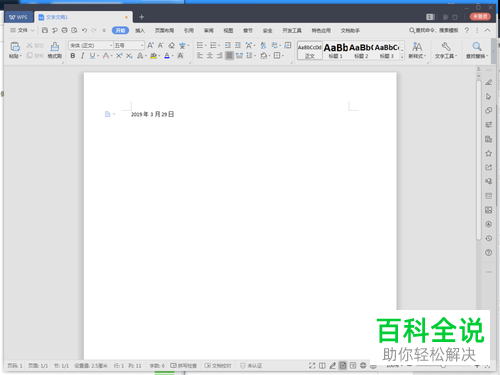Open the File (文件) menu dropdown arrow

32,30
